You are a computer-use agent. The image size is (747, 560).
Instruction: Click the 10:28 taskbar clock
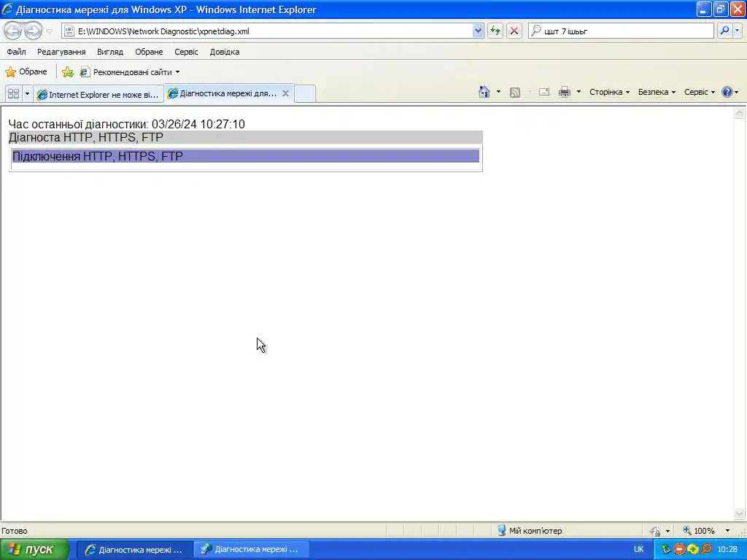point(727,550)
